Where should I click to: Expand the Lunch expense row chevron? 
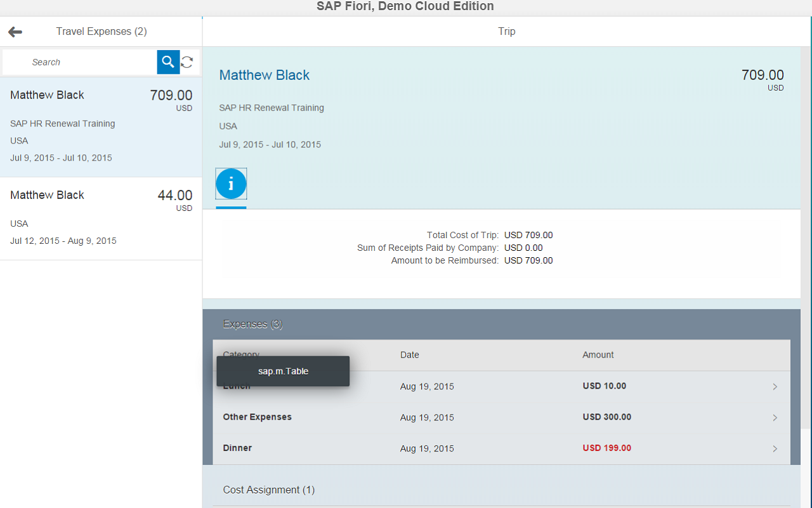click(x=775, y=387)
